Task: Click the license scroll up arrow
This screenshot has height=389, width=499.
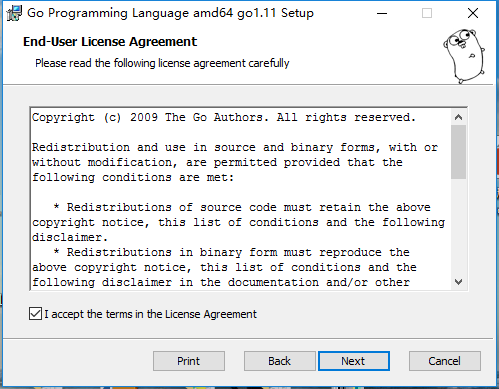Action: pos(459,117)
